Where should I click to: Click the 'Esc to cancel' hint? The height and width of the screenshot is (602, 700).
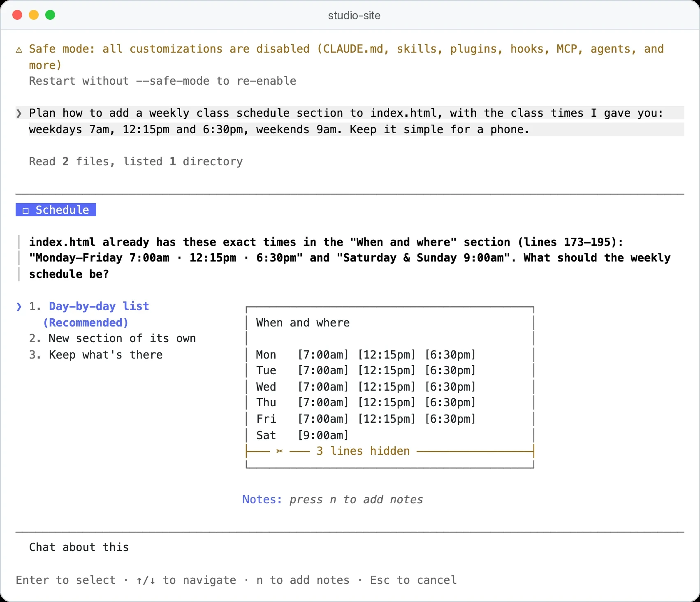413,580
